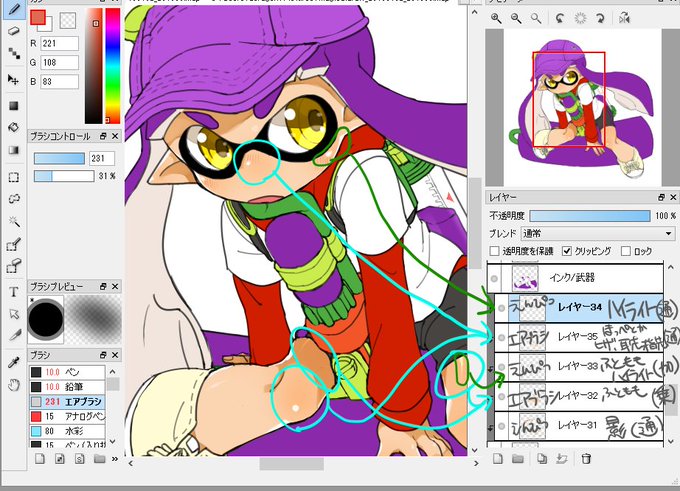
Task: Check the 透明度を保護 checkbox
Action: [x=494, y=251]
